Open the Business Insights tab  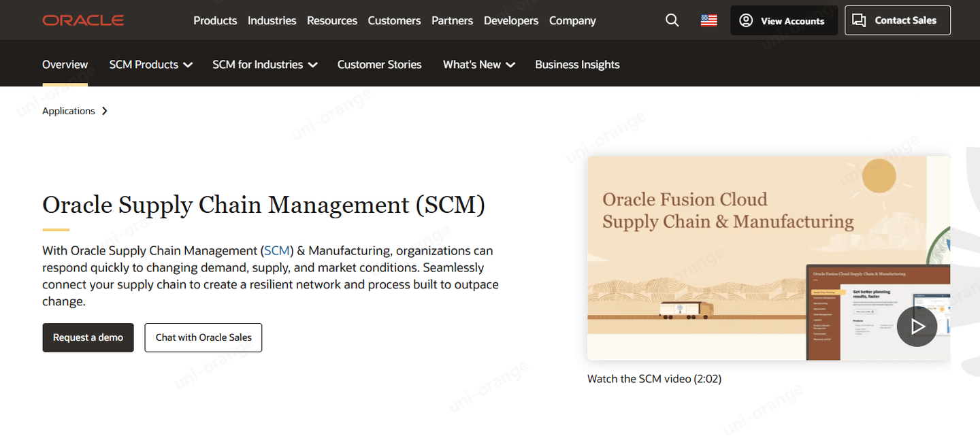(x=577, y=65)
